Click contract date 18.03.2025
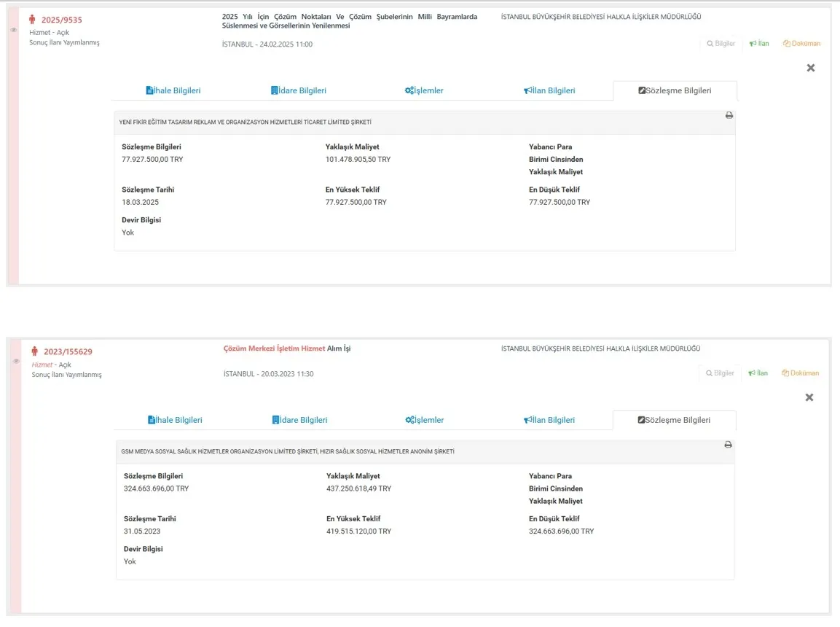 [x=141, y=202]
